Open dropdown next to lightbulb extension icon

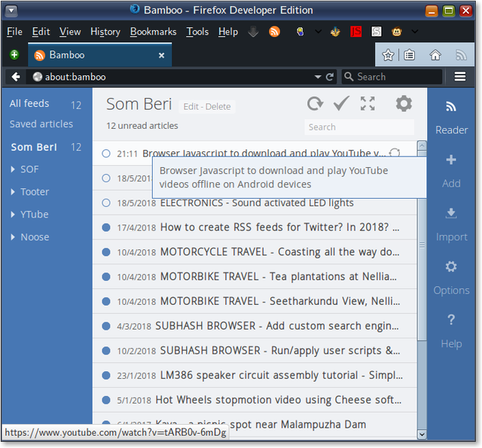click(x=319, y=32)
